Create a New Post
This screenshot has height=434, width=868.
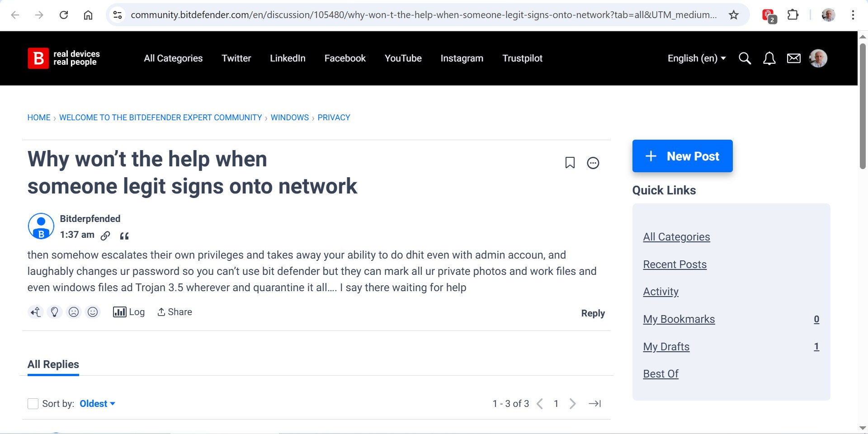[x=683, y=156]
